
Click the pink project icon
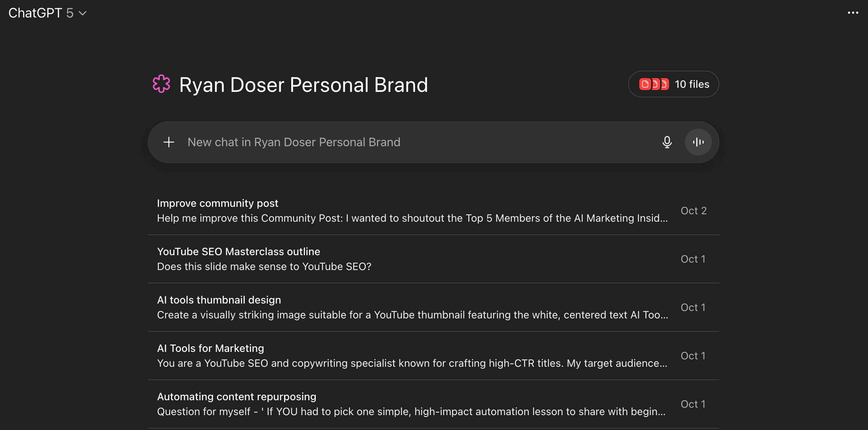[161, 84]
